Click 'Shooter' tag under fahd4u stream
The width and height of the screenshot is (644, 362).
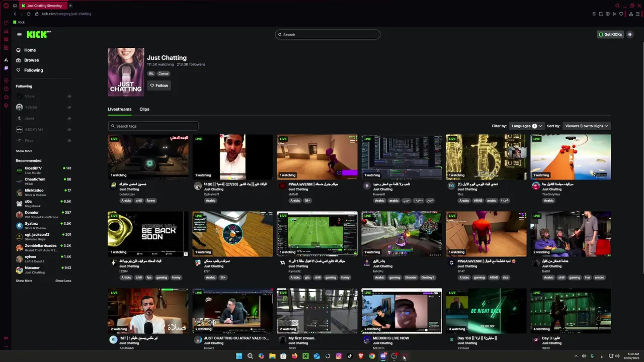pos(411,278)
